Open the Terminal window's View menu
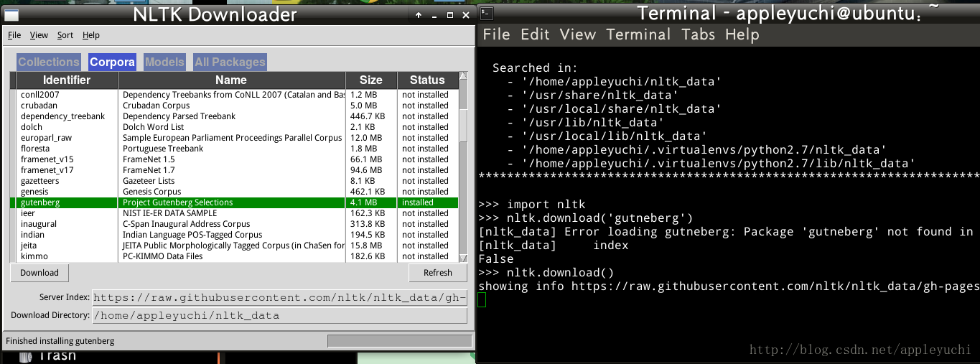The image size is (980, 364). click(578, 34)
